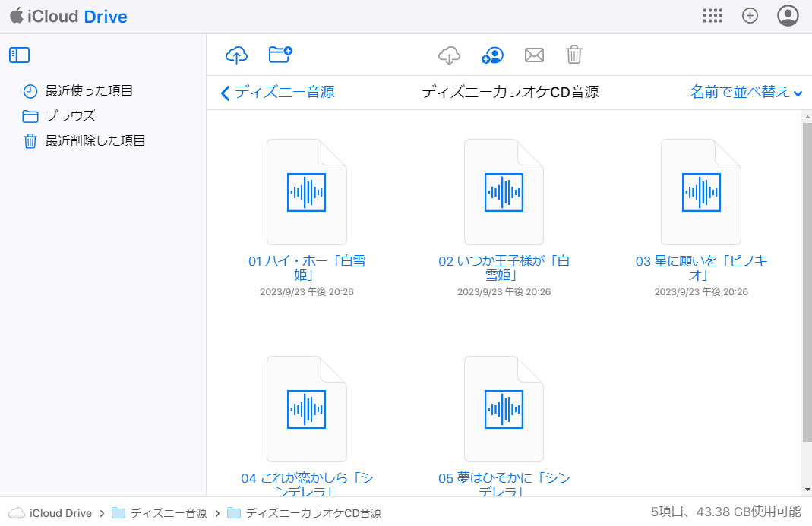Select audio file 01 ハイ・ホー thumbnail
This screenshot has height=526, width=812.
[307, 192]
